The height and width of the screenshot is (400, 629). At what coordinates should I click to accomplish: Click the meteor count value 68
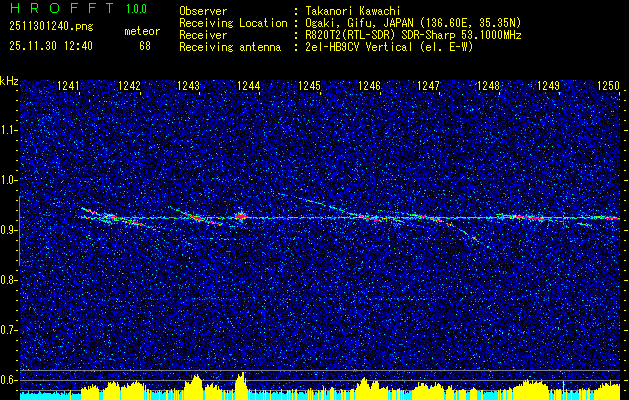tap(145, 46)
